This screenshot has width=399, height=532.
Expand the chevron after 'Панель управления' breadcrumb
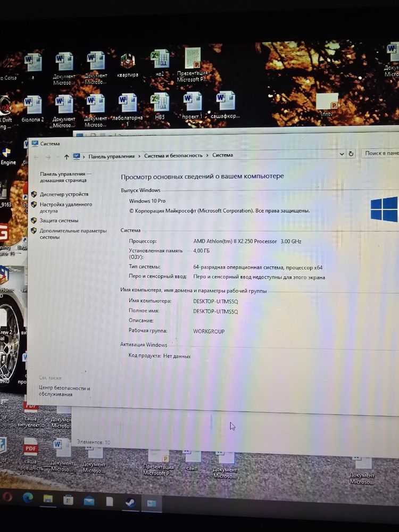pyautogui.click(x=139, y=156)
